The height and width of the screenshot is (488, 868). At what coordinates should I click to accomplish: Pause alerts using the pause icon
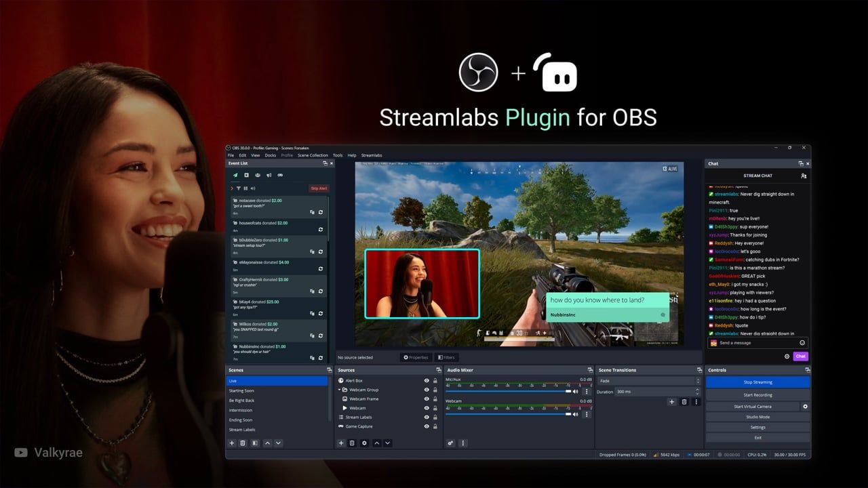point(245,188)
